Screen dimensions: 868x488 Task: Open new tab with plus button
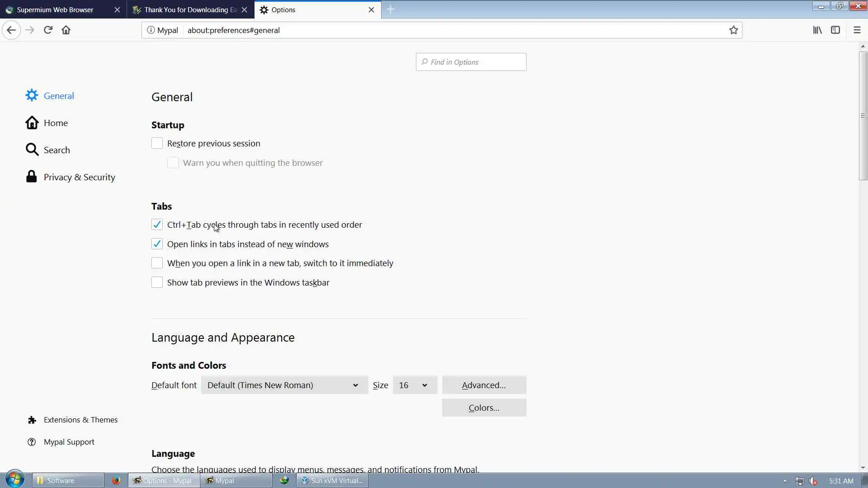tap(391, 9)
